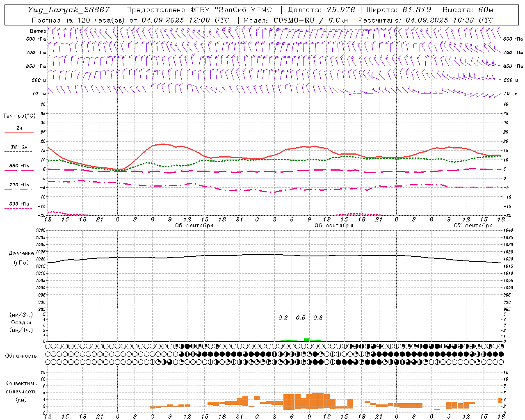Click the Долгота: 79.976 value
This screenshot has height=420, width=525.
(322, 10)
